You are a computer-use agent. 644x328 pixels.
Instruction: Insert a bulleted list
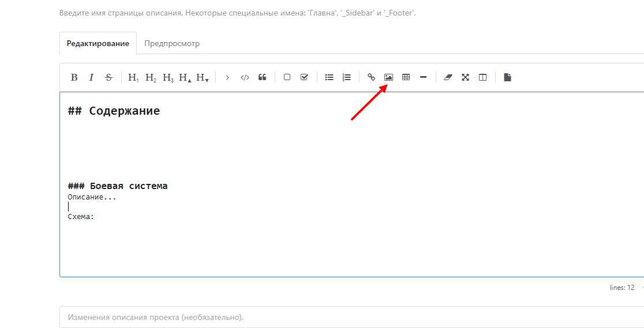click(x=329, y=77)
